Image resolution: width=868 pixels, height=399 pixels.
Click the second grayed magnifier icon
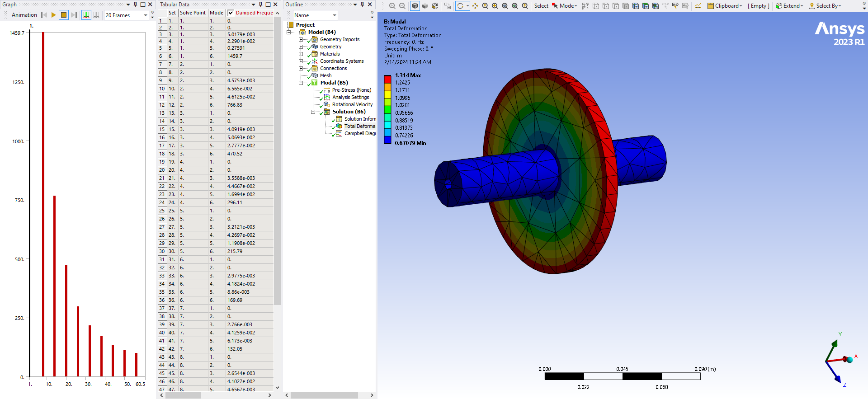[x=402, y=6]
